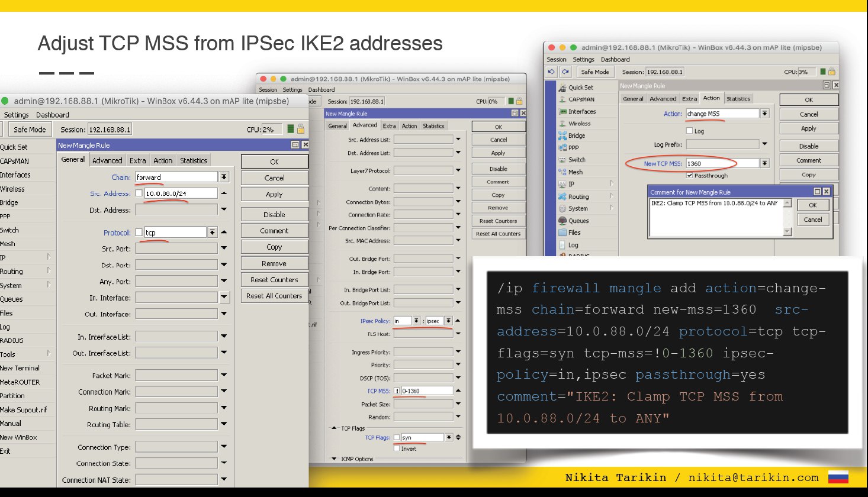Click the Redo arrow in the Action-tab window
This screenshot has width=868, height=497.
point(565,72)
